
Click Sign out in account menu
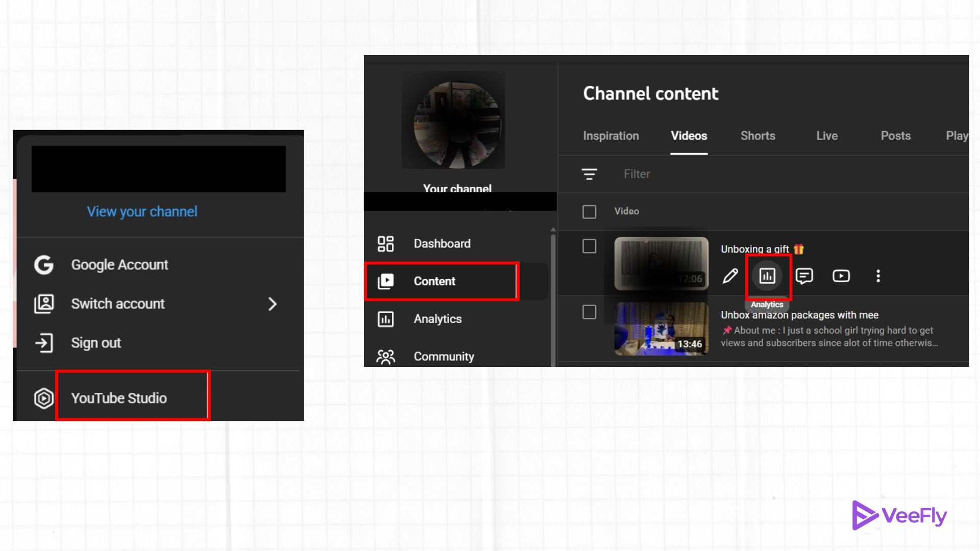(96, 343)
